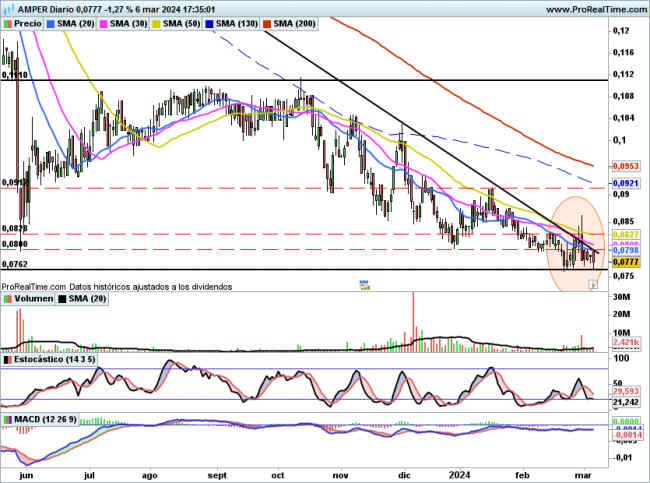The image size is (650, 483).
Task: Click the news marker icon below the price chart
Action: (x=365, y=284)
